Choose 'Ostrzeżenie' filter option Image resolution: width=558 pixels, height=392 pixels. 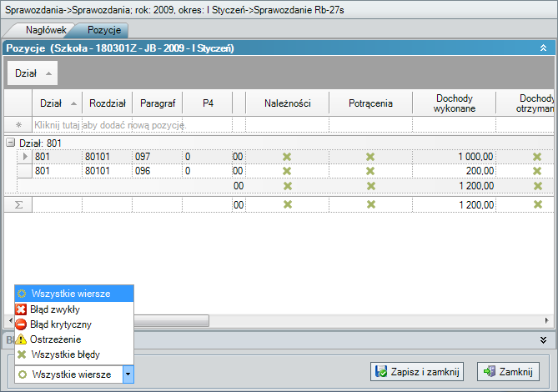pyautogui.click(x=74, y=339)
